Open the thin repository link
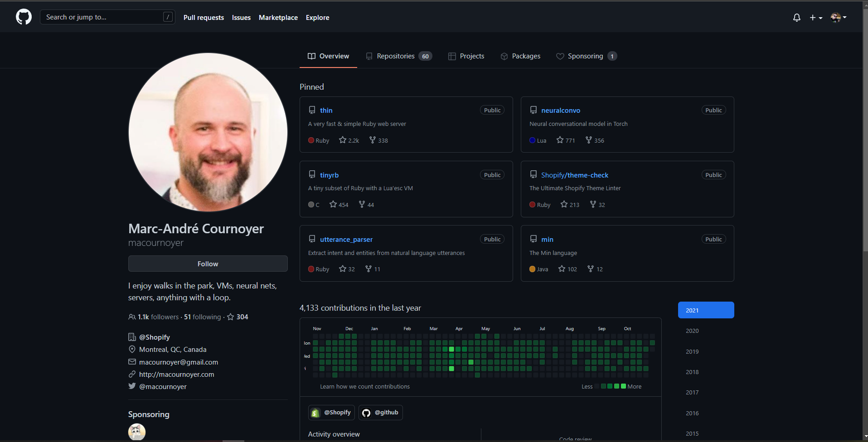This screenshot has width=868, height=442. [x=326, y=110]
